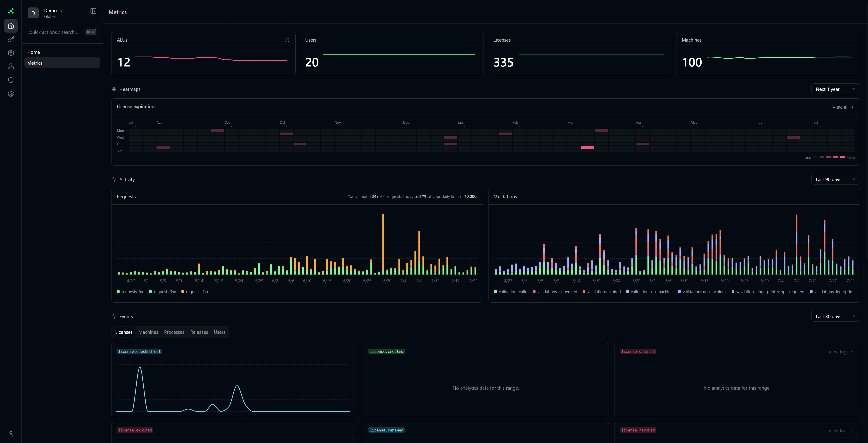The height and width of the screenshot is (443, 868).
Task: Toggle validations.fingerprint-scope-required legend series
Action: [x=768, y=292]
